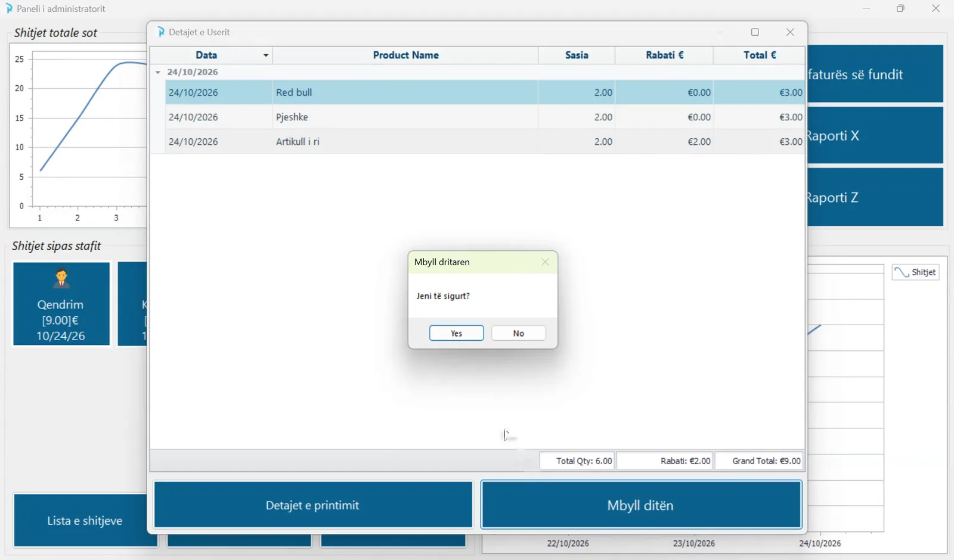Choose No in Mbyll dritaren dialog
The image size is (954, 560).
pyautogui.click(x=518, y=333)
